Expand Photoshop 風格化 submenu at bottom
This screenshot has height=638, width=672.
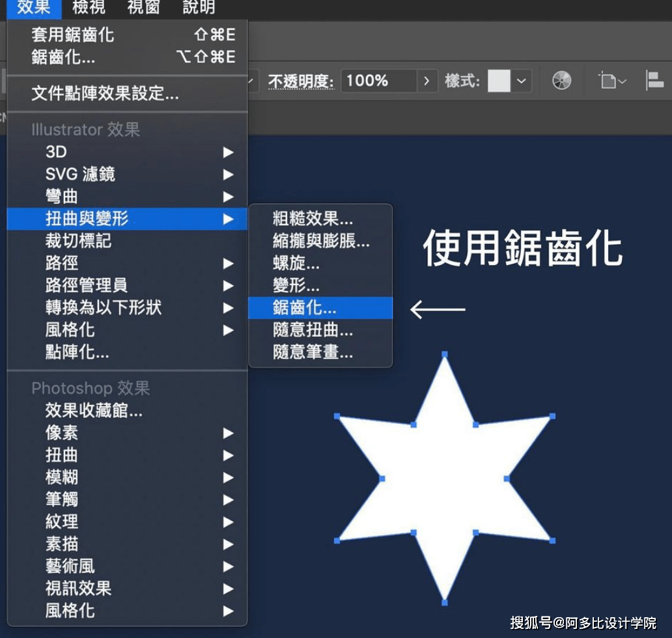click(x=127, y=611)
